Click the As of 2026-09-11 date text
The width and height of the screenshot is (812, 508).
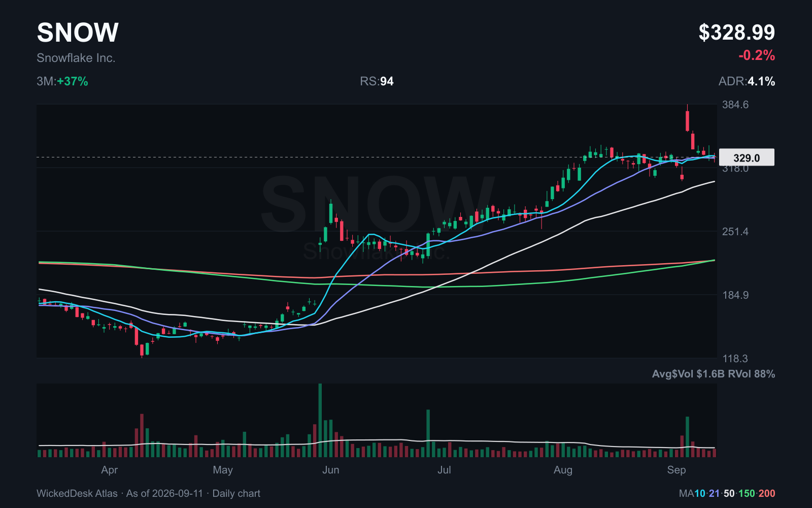164,493
